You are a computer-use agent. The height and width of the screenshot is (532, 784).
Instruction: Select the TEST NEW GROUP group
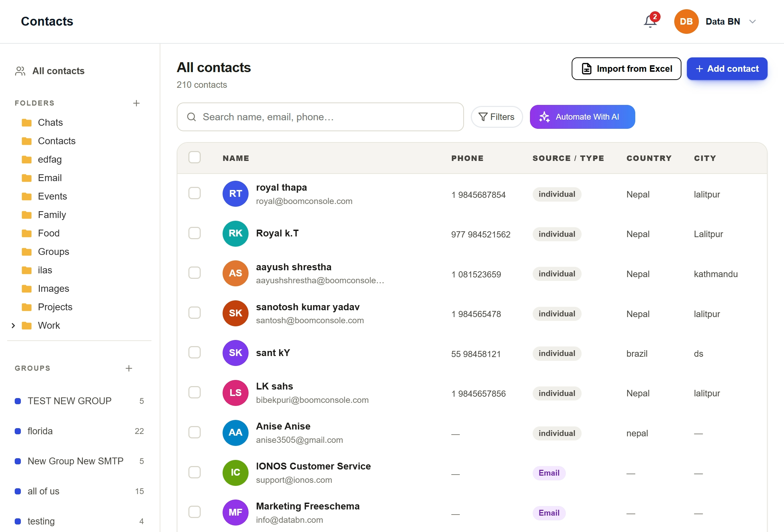[x=79, y=401]
